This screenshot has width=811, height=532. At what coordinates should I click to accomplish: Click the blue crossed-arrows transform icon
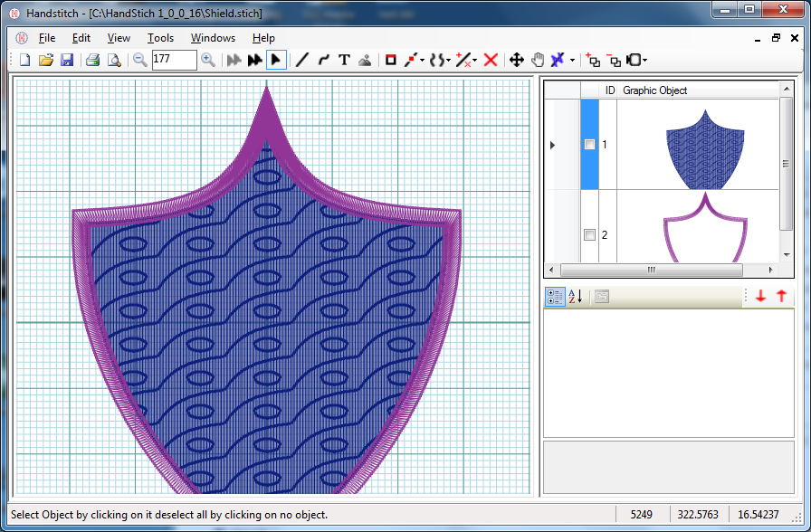[x=558, y=60]
